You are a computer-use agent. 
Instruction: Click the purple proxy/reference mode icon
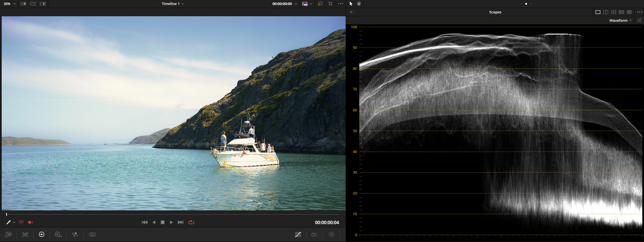tap(305, 4)
